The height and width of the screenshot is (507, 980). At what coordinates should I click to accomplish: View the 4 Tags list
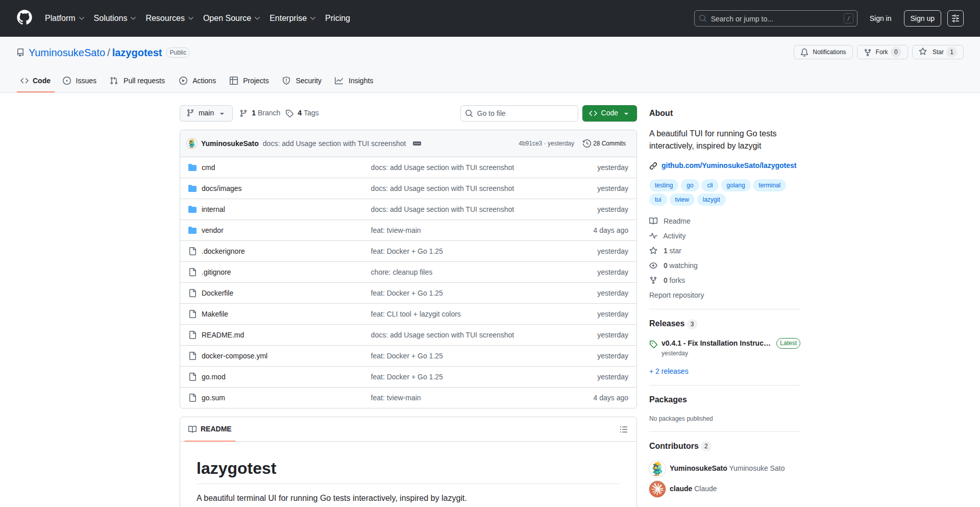coord(302,113)
